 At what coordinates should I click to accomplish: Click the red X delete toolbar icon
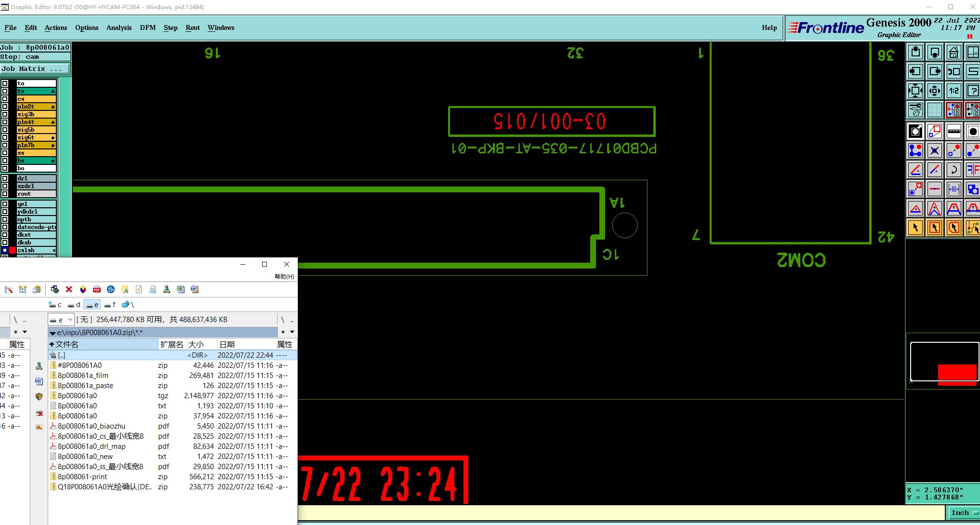[x=69, y=289]
